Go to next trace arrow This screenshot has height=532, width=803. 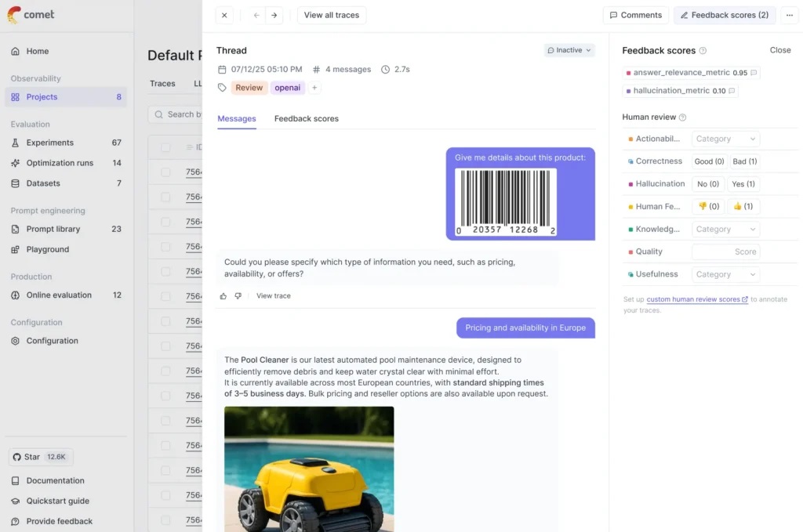coord(274,15)
